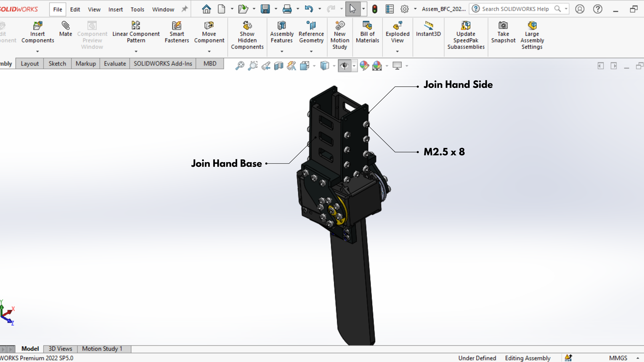Create an Exploded View

coord(397,32)
